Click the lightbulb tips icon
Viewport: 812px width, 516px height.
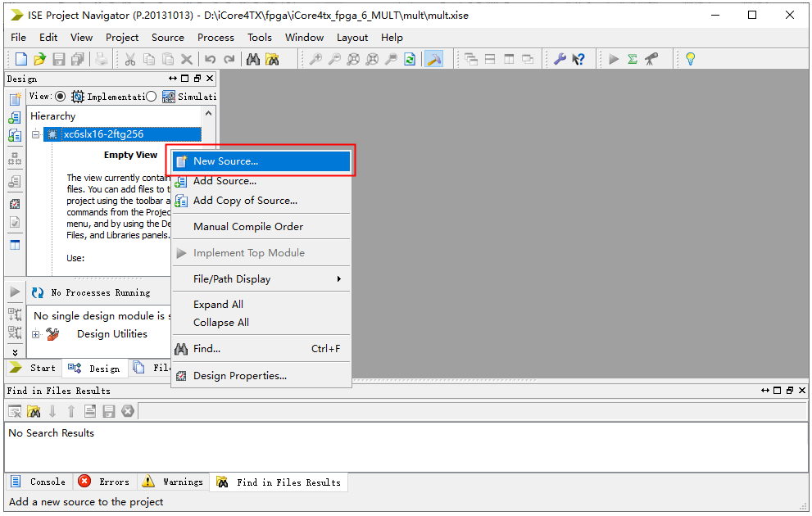690,59
